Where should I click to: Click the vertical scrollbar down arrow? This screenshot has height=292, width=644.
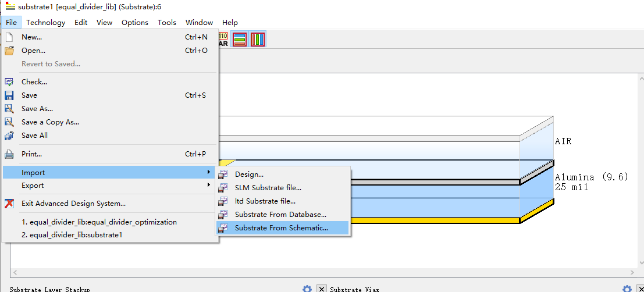tap(641, 263)
